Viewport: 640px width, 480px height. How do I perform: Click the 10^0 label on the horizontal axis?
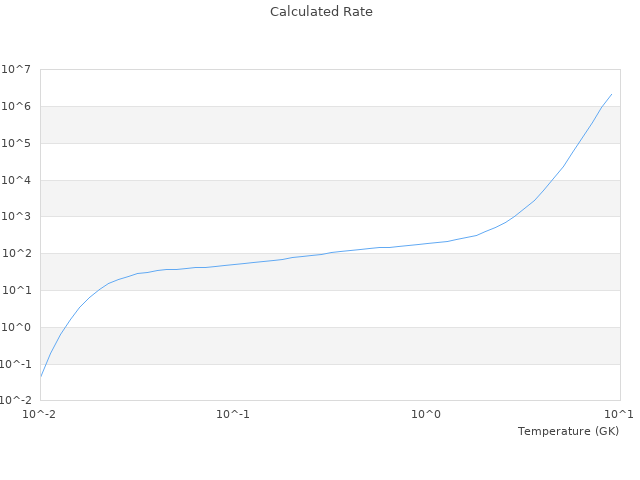[427, 414]
